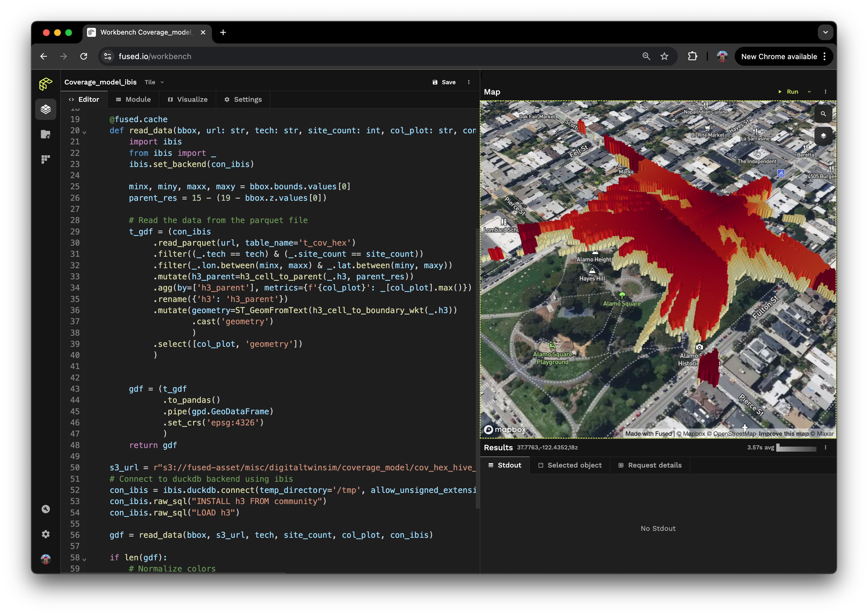
Task: Open the Tile format dropdown
Action: [154, 82]
